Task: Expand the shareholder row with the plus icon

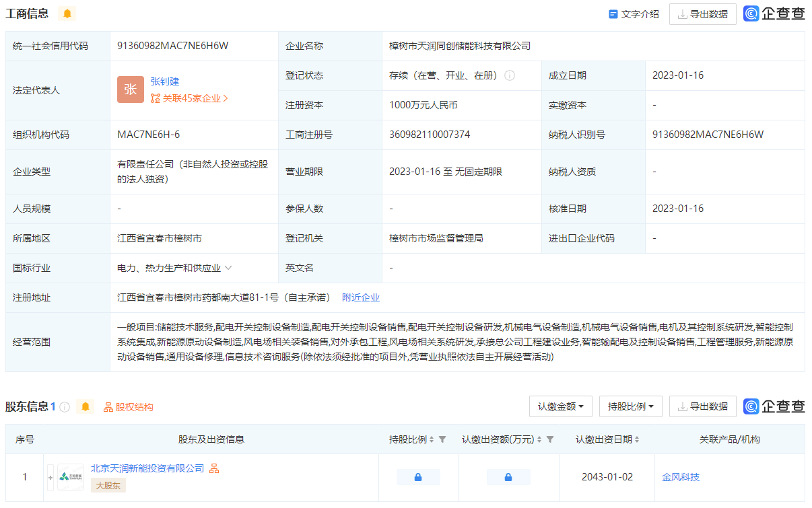Action: pyautogui.click(x=50, y=477)
